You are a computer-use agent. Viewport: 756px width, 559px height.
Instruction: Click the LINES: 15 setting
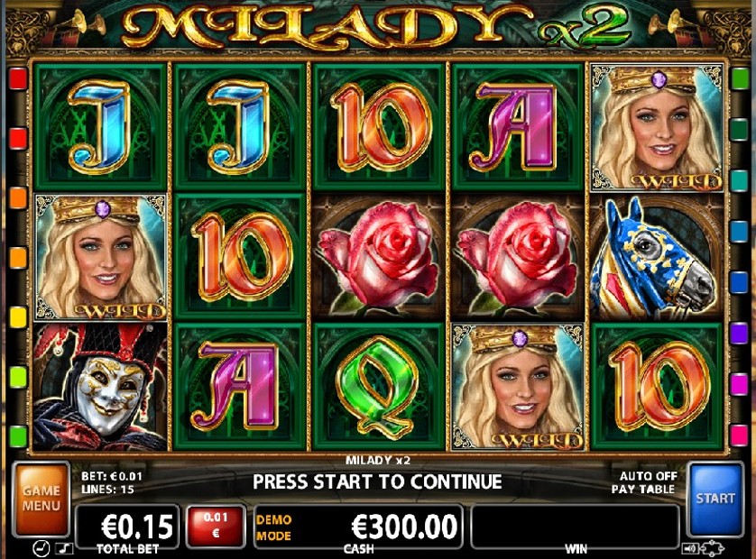(107, 489)
